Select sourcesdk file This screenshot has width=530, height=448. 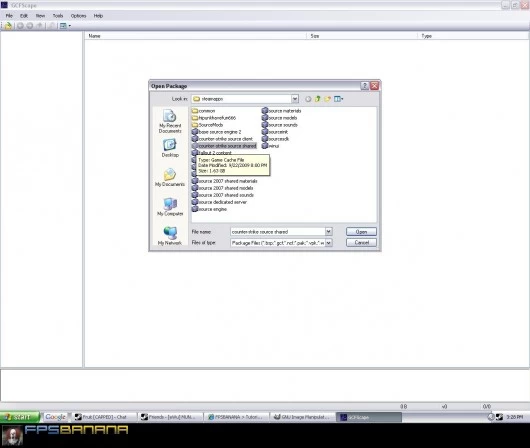point(275,139)
